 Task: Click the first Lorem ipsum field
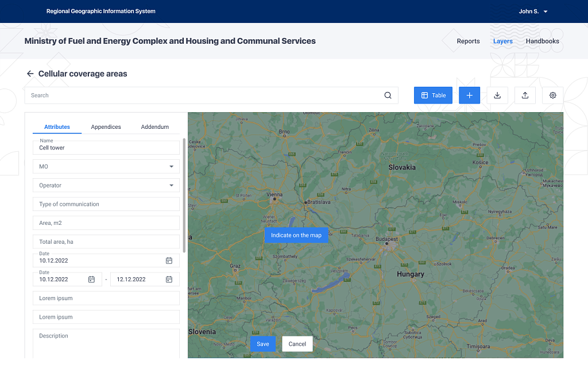pos(106,298)
